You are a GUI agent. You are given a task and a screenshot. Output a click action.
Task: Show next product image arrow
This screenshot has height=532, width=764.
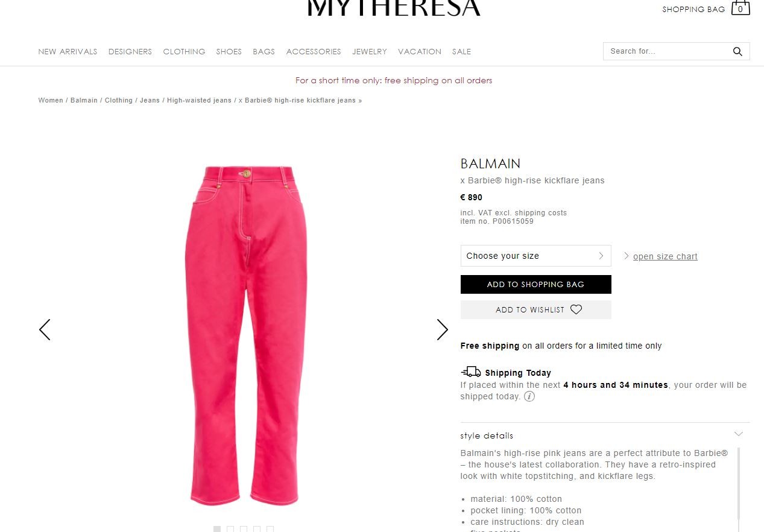tap(443, 330)
